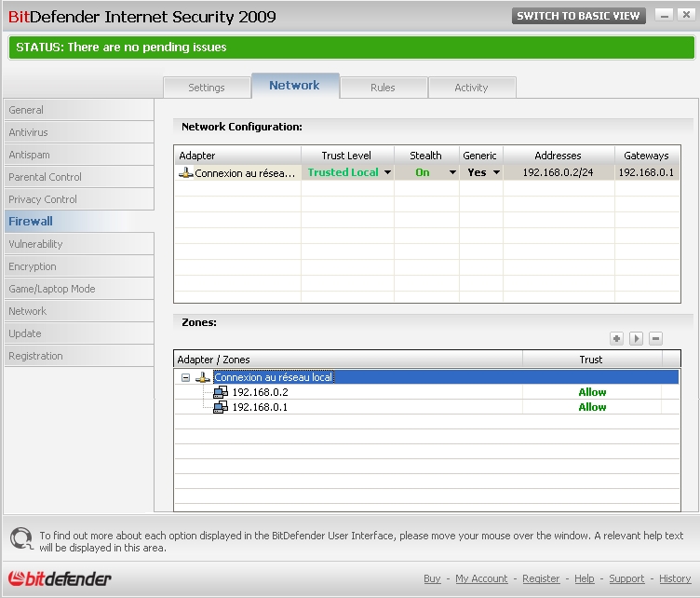
Task: Click the green status bar message
Action: pos(352,48)
